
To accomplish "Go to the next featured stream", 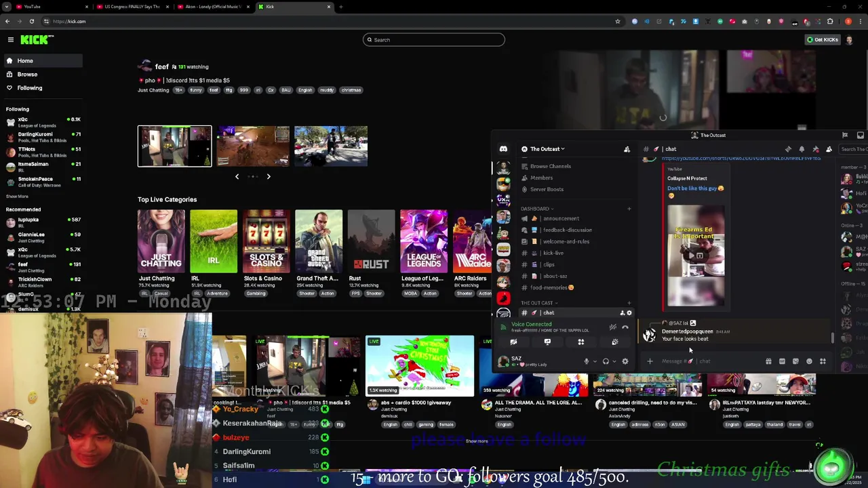I will [x=269, y=176].
